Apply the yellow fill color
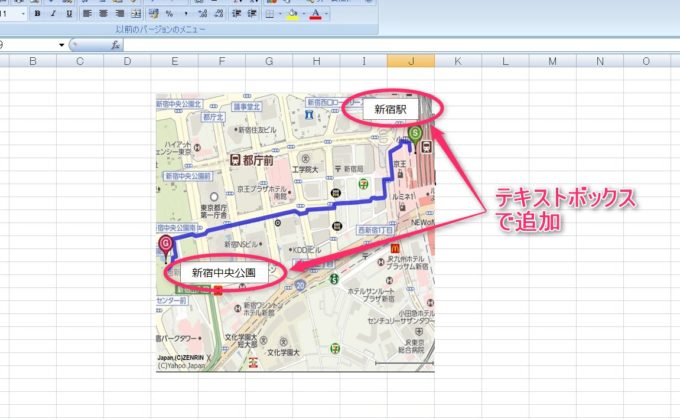The height and width of the screenshot is (419, 680). [292, 14]
